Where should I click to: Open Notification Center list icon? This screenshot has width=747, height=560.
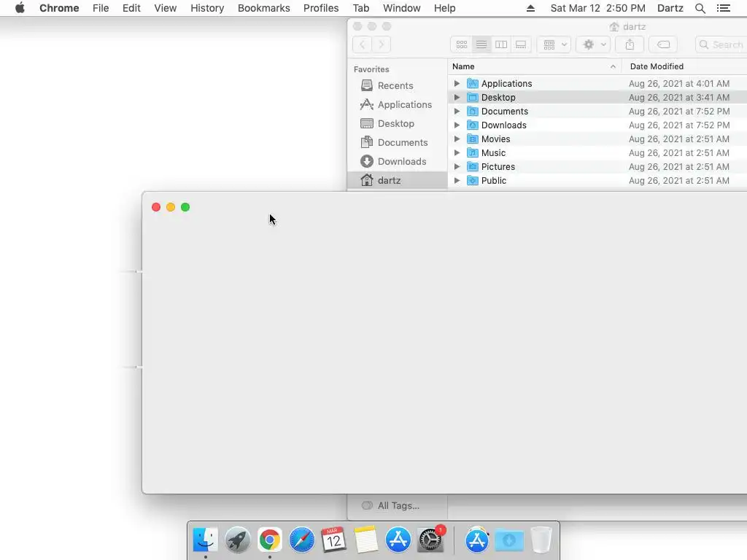[723, 8]
